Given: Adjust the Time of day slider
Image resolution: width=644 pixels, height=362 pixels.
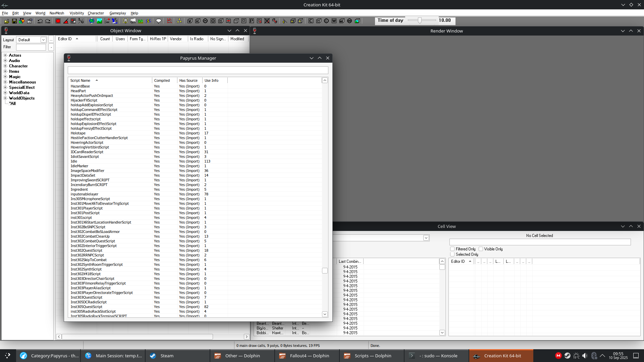Looking at the screenshot, I should click(x=420, y=20).
